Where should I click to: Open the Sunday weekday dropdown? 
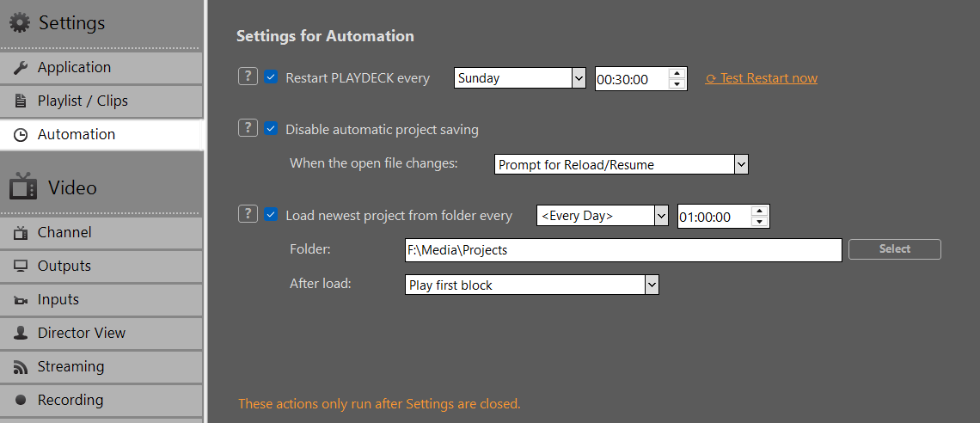[519, 78]
